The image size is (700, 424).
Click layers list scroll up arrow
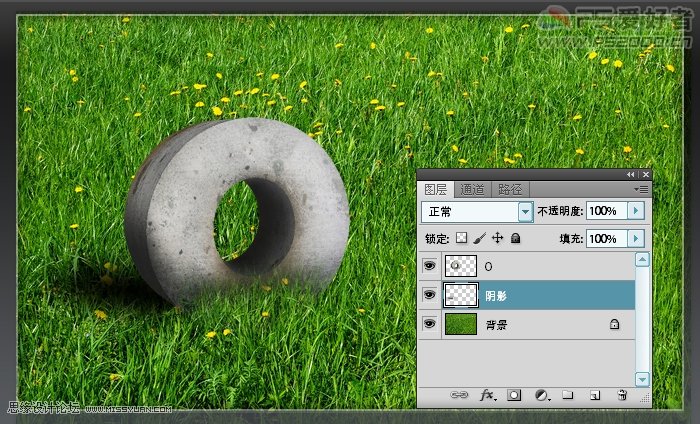point(642,259)
